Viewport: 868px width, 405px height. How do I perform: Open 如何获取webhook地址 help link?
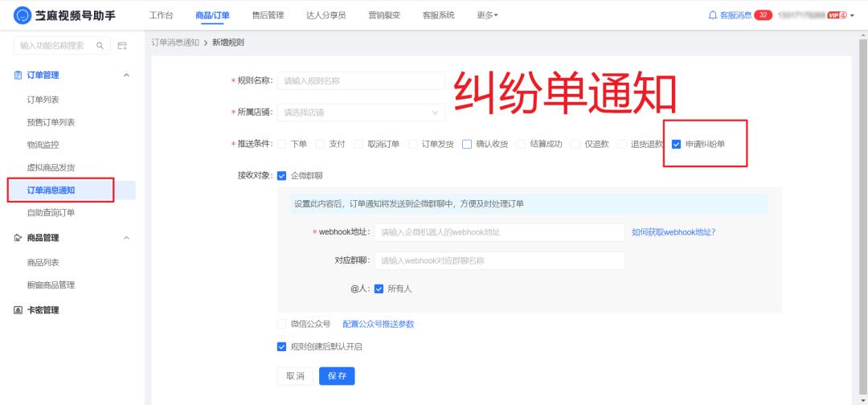point(674,232)
